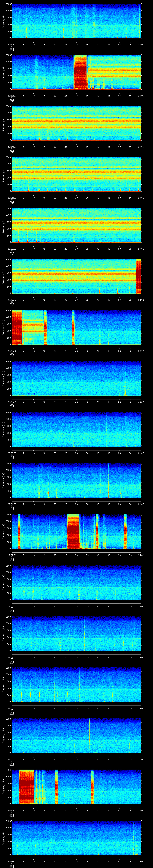Click the spectrogram panel starting at 22:37:00
The image size is (153, 868).
pos(76,787)
